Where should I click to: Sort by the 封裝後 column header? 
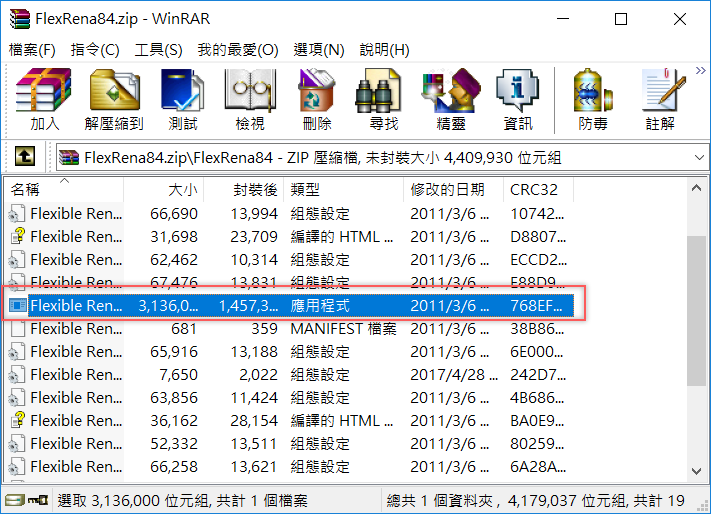tap(243, 189)
